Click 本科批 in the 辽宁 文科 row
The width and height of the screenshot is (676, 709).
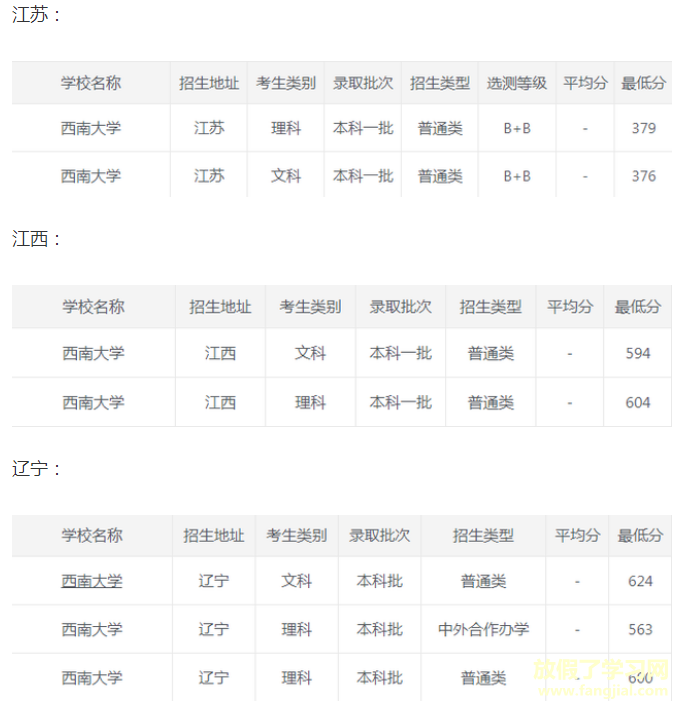click(x=379, y=581)
